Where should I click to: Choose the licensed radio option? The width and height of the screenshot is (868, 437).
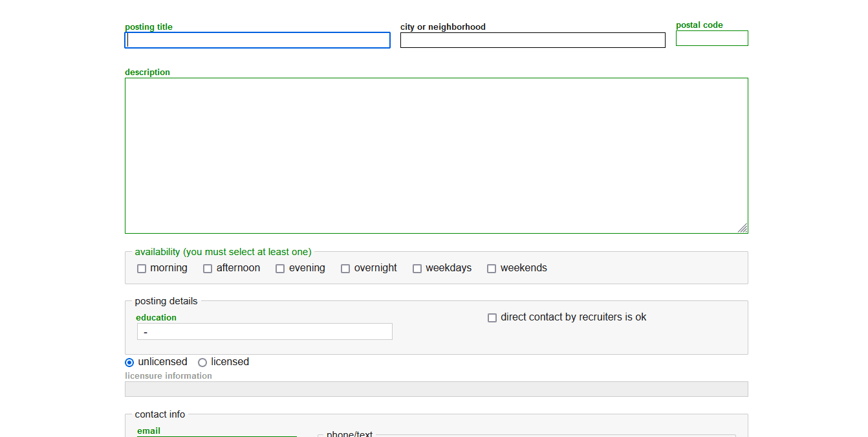[202, 363]
